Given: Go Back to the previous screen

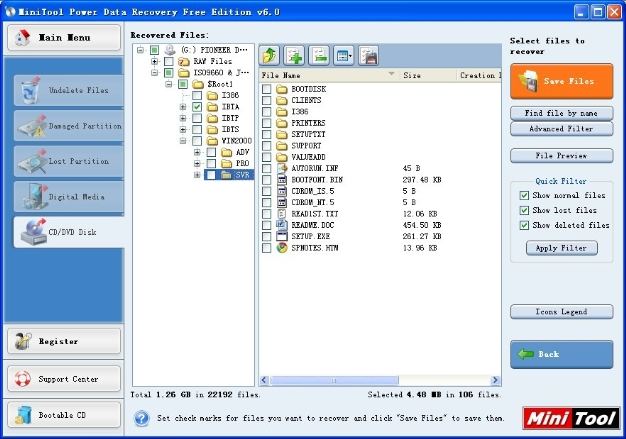Looking at the screenshot, I should click(561, 354).
